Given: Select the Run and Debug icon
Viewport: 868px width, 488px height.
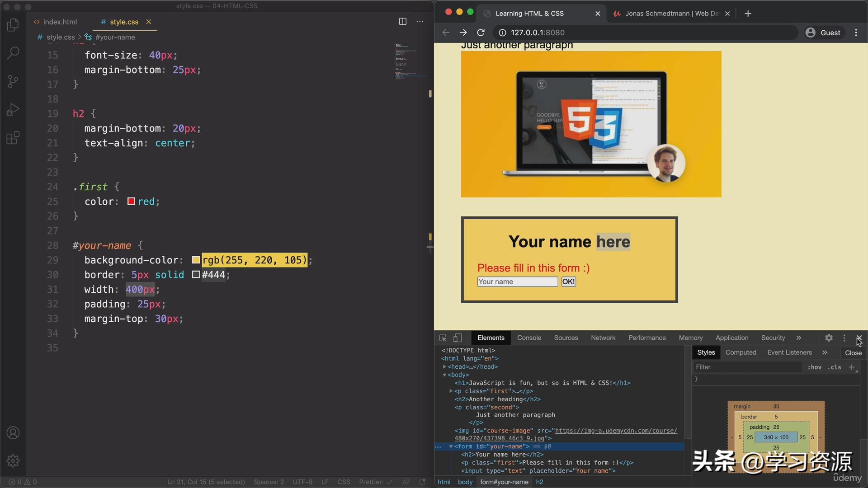Looking at the screenshot, I should [x=13, y=109].
